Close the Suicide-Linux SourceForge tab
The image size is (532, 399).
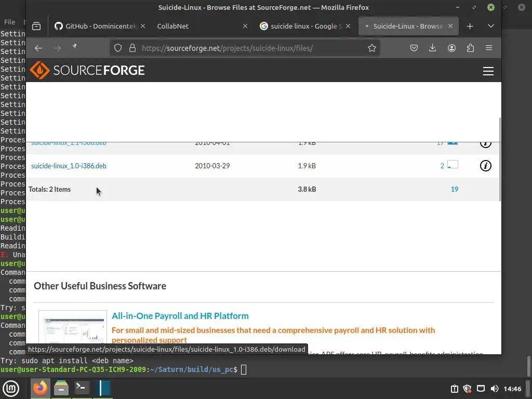pos(450,26)
